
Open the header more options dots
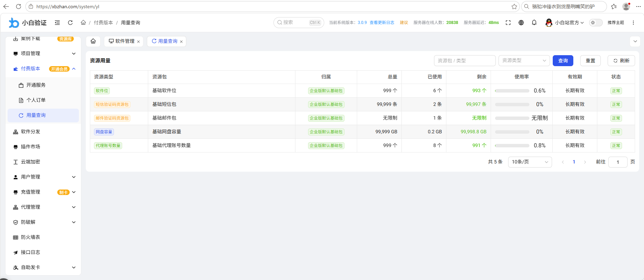click(633, 23)
